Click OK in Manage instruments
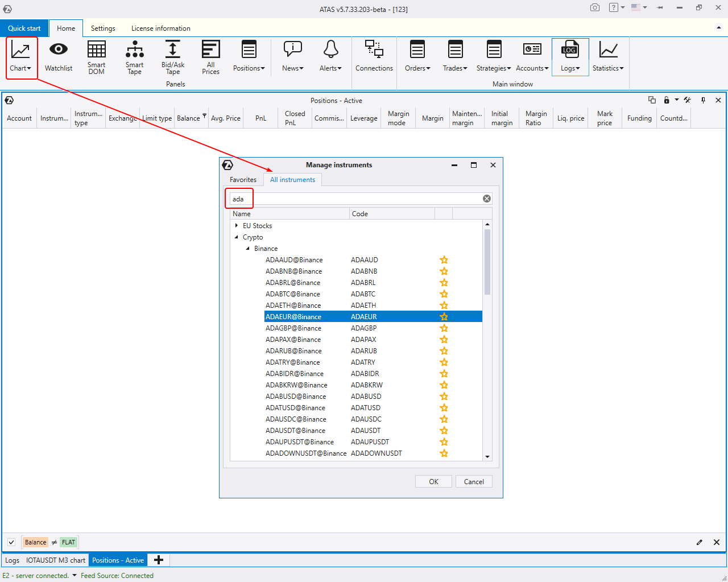 click(433, 481)
